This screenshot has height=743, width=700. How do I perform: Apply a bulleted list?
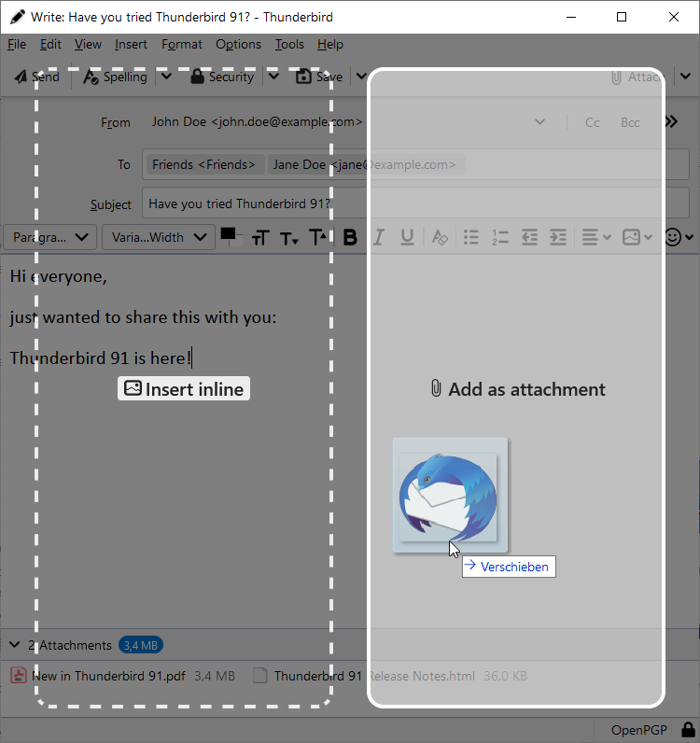471,237
